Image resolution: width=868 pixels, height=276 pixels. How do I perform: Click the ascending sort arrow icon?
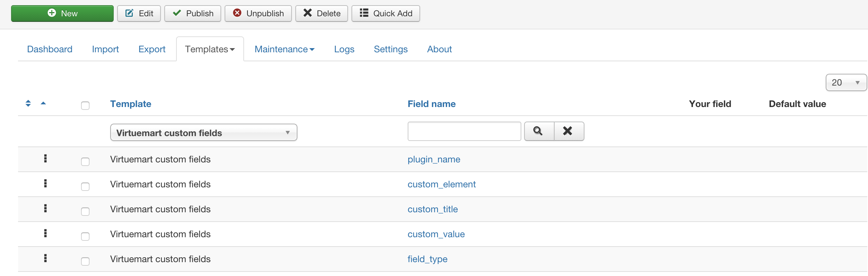click(43, 103)
